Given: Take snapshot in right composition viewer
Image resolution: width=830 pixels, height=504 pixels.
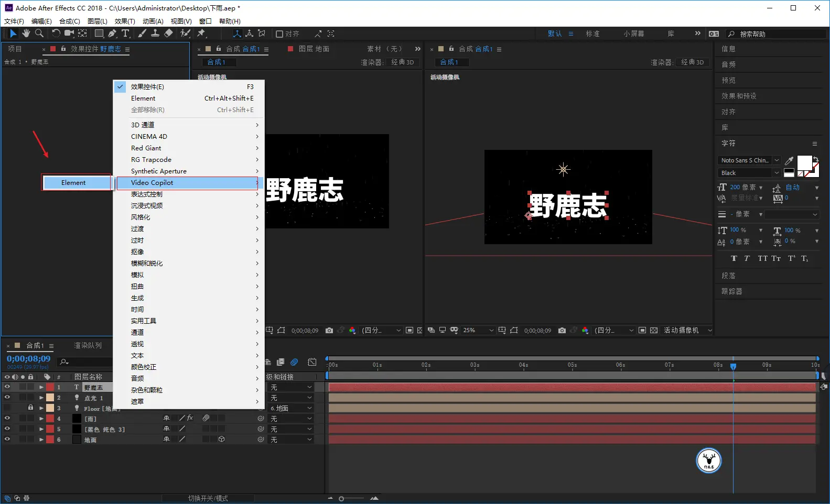Looking at the screenshot, I should [562, 331].
